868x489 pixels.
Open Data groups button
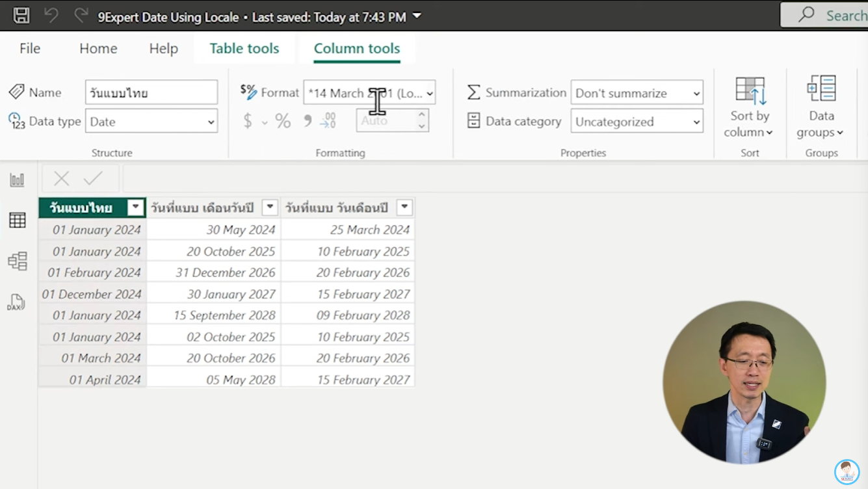pos(821,107)
